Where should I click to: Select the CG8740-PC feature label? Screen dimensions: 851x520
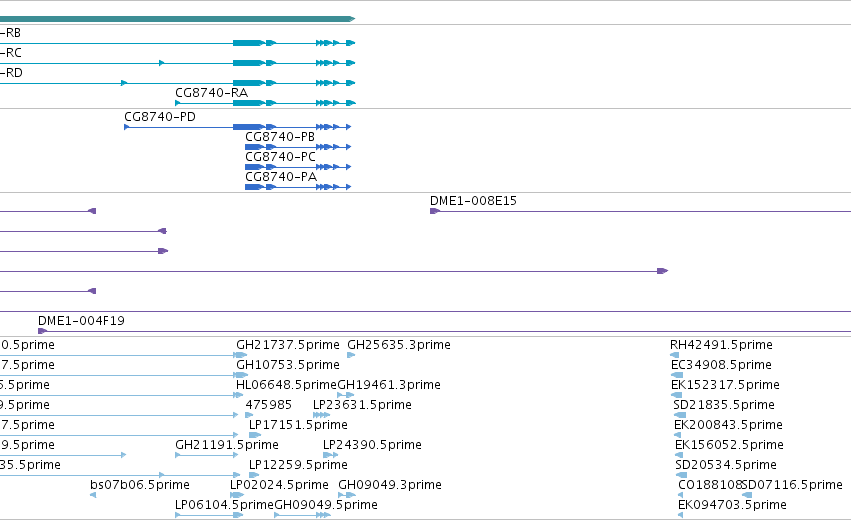coord(280,157)
